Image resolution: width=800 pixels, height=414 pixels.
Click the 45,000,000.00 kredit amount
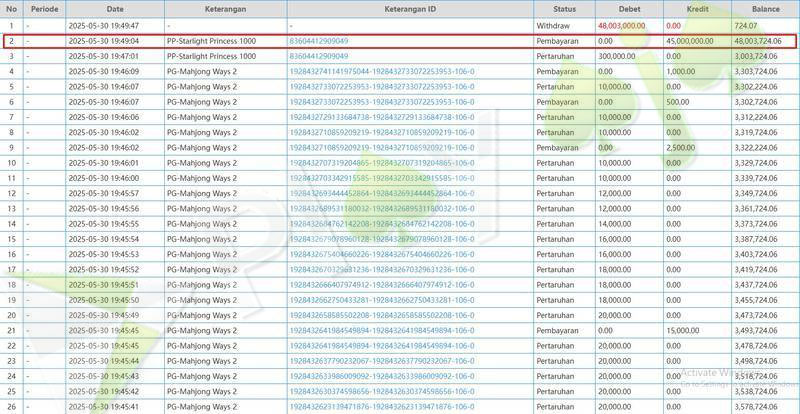(x=690, y=41)
